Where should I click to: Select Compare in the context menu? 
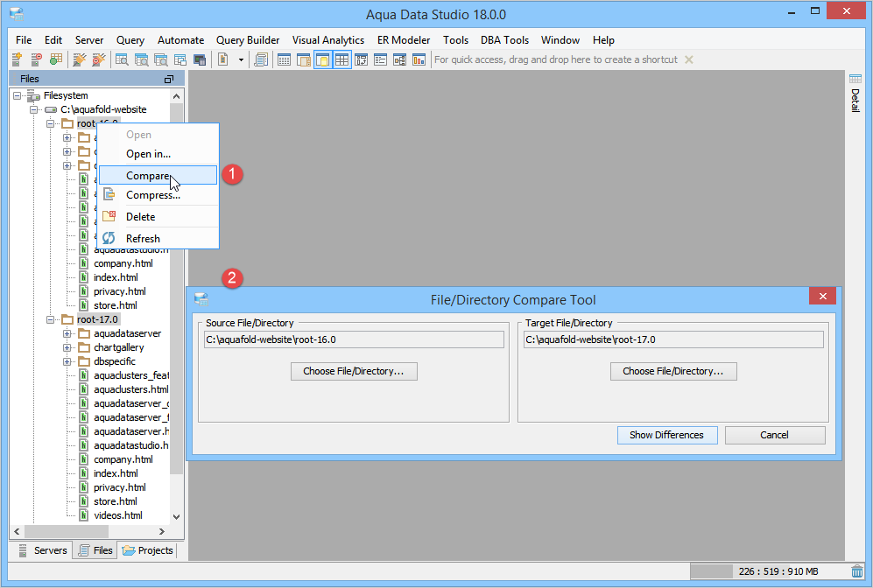click(158, 175)
